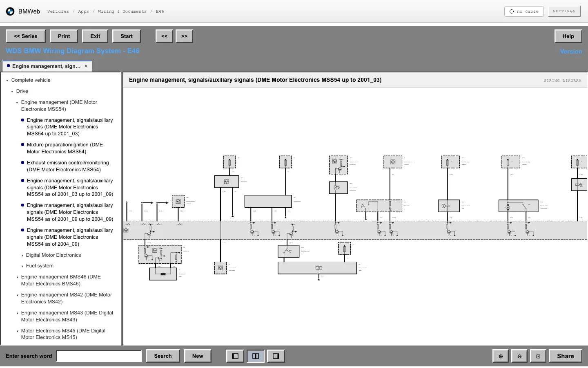Click the Start button

click(x=127, y=36)
